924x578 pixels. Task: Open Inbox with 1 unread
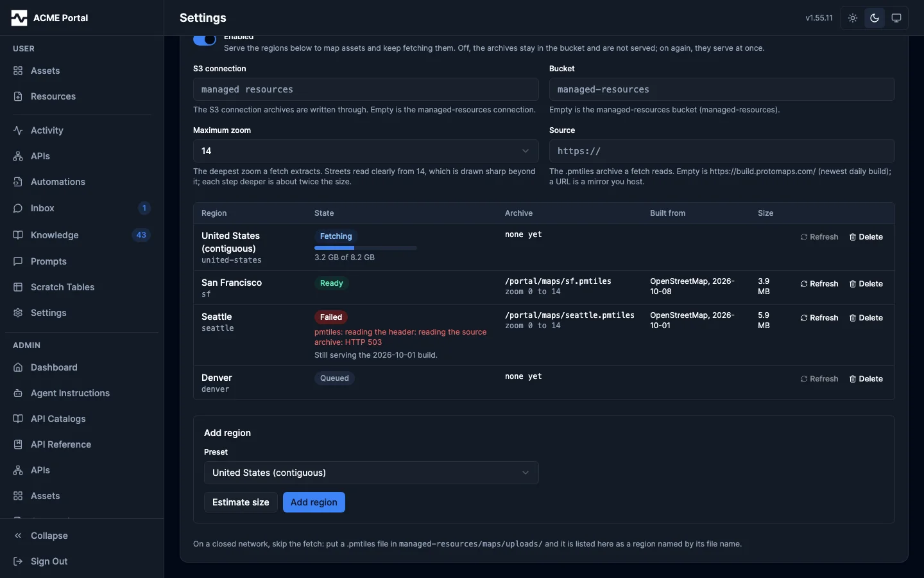(81, 208)
